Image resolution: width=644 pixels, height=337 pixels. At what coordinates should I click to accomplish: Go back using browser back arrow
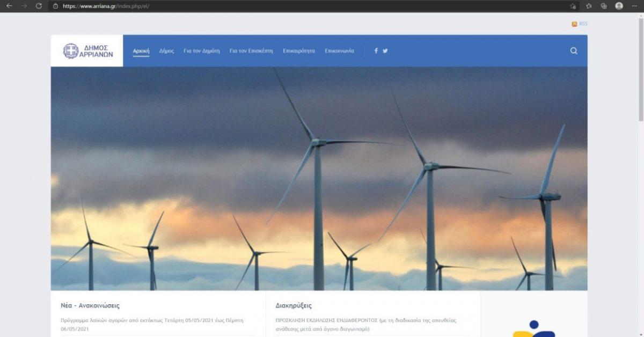coord(9,6)
